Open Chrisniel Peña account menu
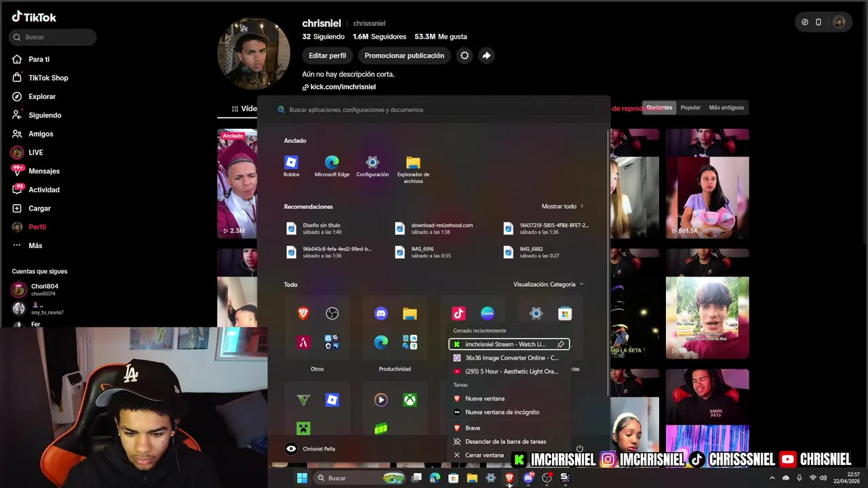The height and width of the screenshot is (488, 868). 311,449
